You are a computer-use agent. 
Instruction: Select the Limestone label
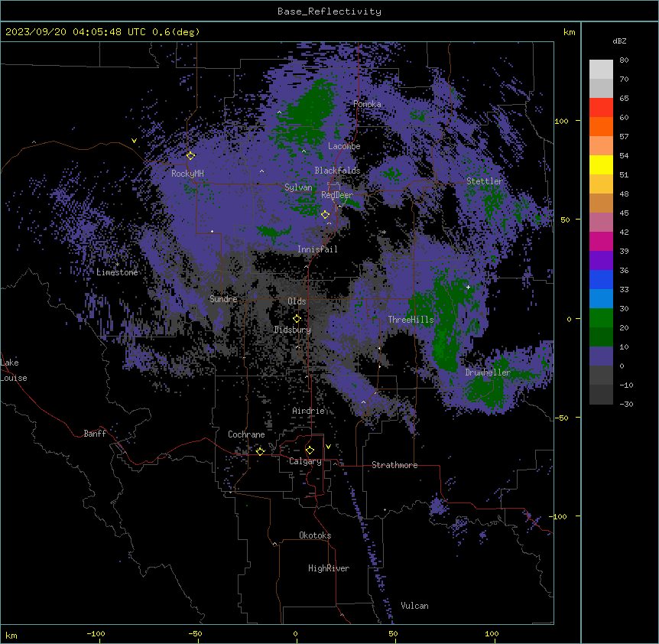tap(117, 272)
